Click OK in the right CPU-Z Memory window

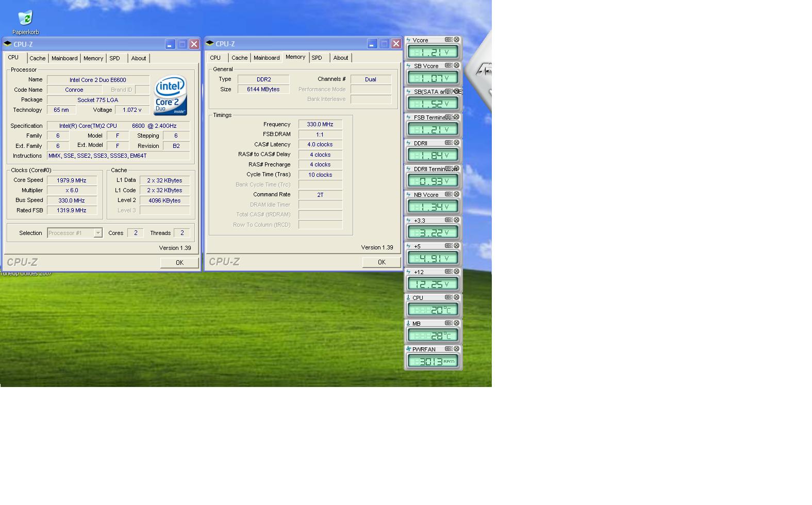click(x=382, y=262)
